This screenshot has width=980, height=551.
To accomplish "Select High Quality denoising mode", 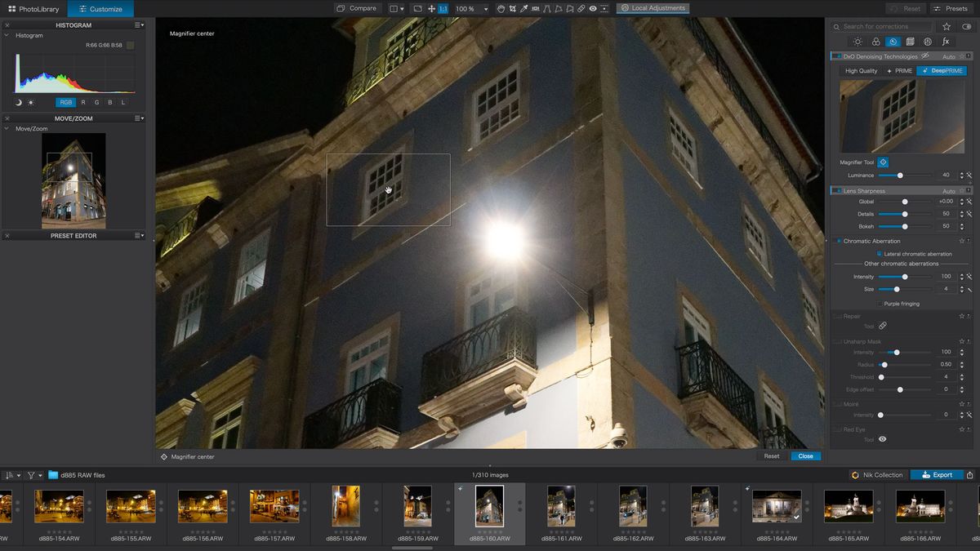I will point(862,71).
